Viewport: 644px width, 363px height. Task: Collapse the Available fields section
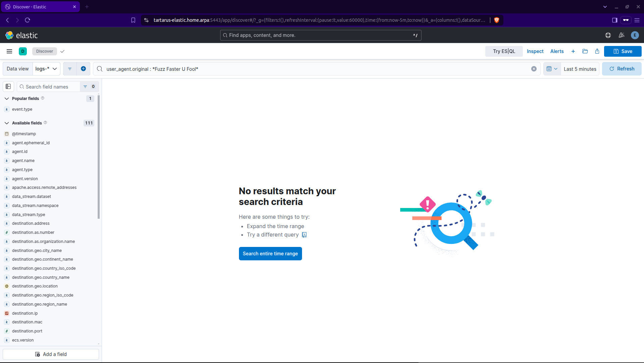pos(7,123)
